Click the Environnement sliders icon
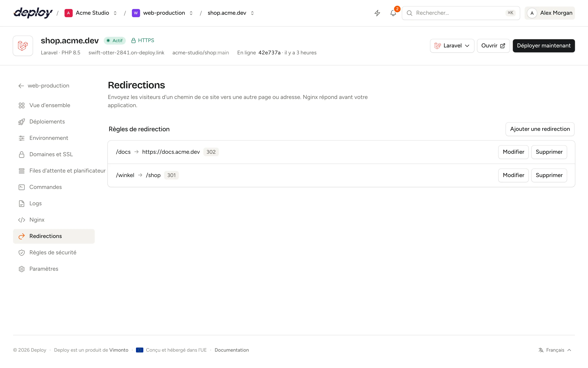 (22, 138)
